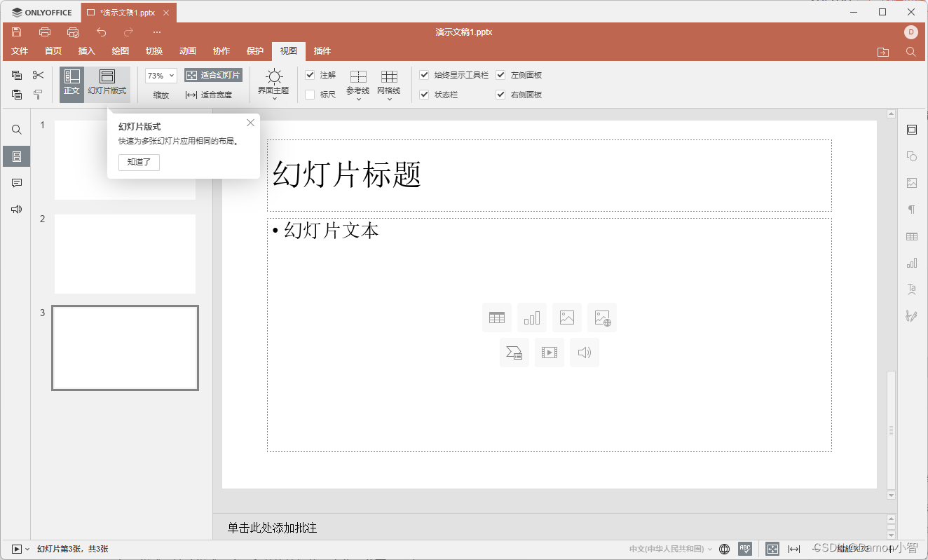Open the search icon in left sidebar

pos(17,130)
